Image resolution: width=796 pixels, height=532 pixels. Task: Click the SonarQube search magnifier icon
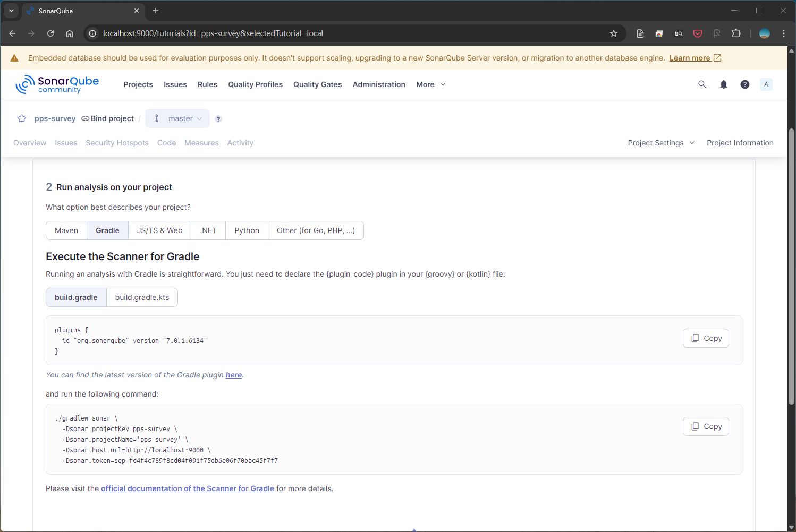tap(702, 84)
